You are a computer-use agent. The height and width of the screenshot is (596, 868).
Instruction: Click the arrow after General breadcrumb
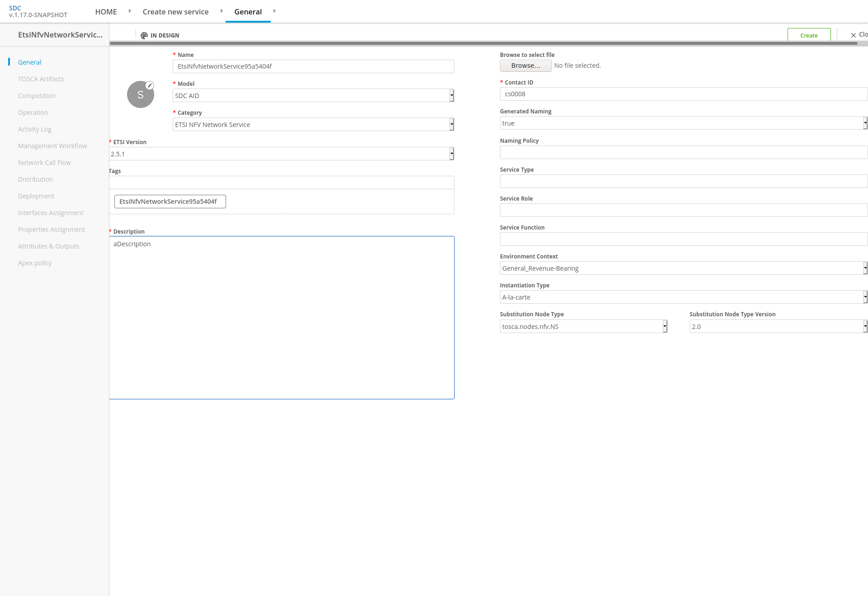(x=274, y=11)
